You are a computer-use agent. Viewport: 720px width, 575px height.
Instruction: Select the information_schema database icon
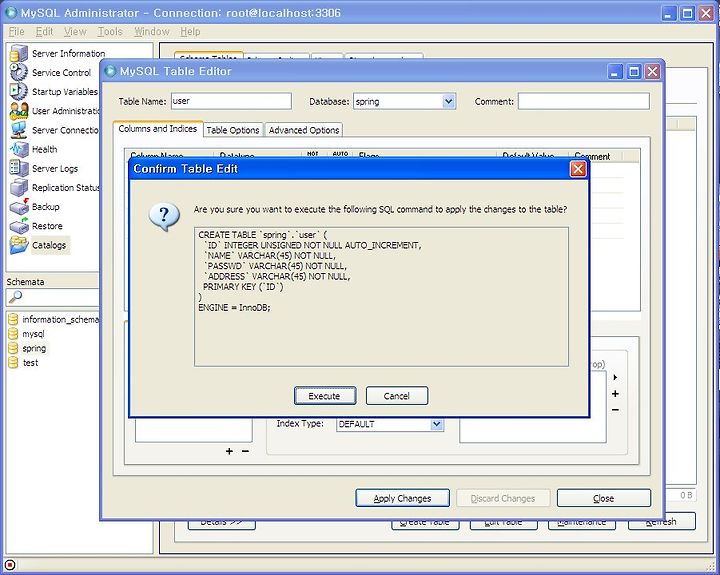(x=13, y=319)
